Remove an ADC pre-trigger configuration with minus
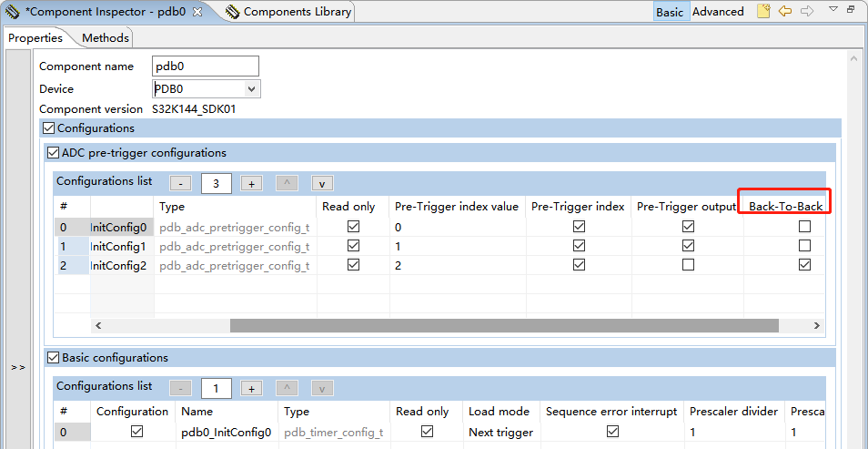Viewport: 868px width, 449px height. [x=180, y=183]
